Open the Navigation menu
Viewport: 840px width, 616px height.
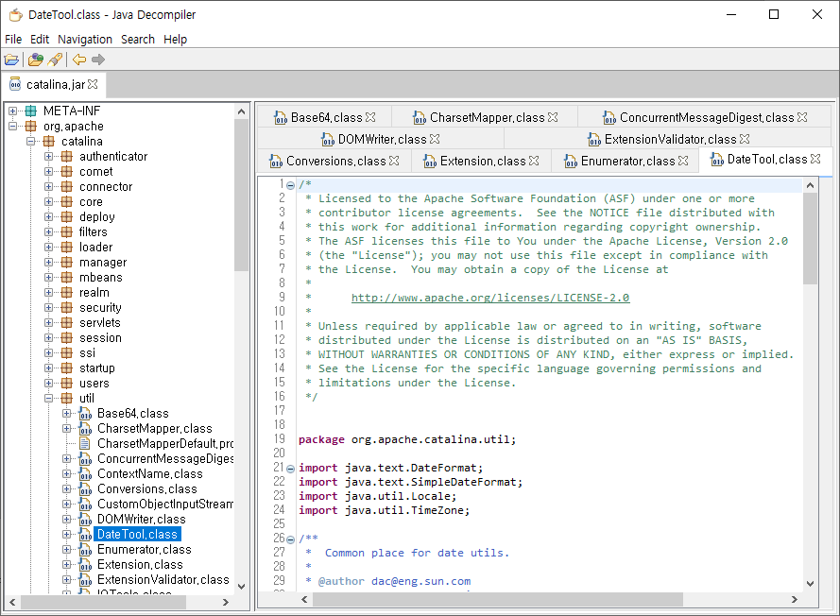coord(85,39)
